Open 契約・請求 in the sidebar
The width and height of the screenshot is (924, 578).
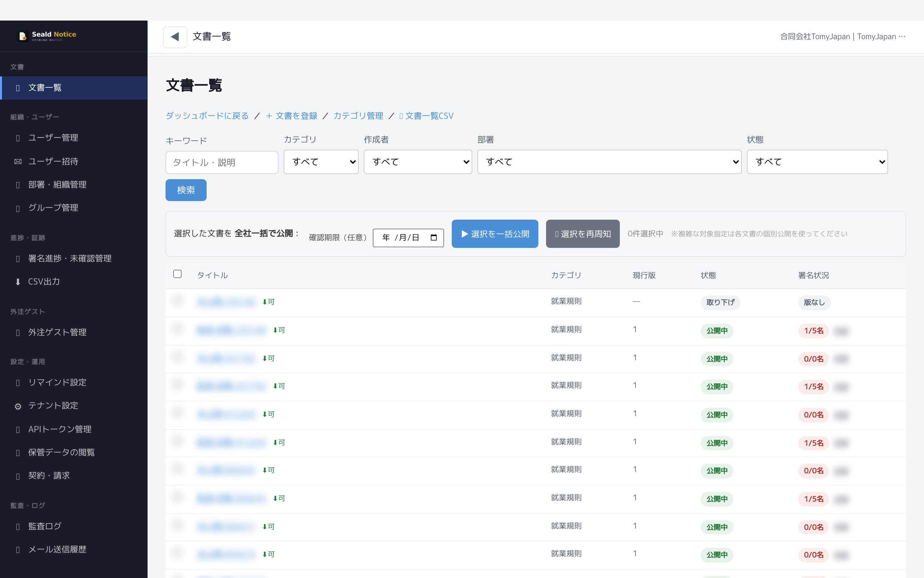point(74,476)
